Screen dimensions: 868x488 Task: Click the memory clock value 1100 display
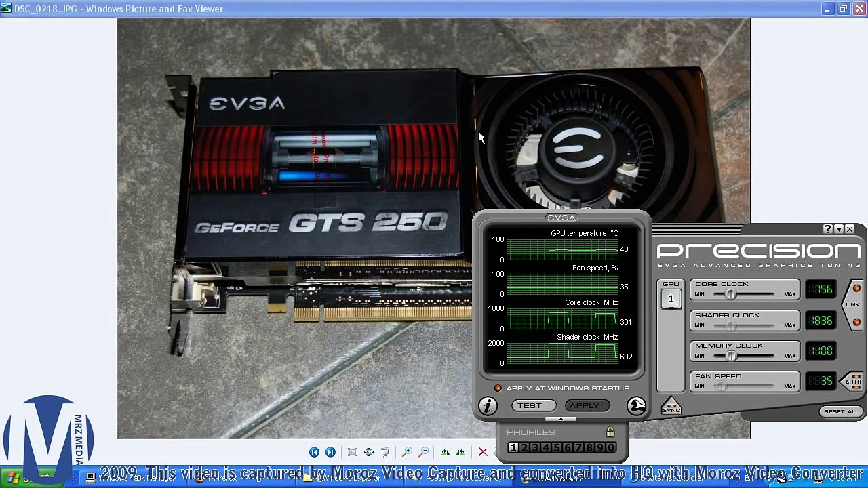pyautogui.click(x=821, y=351)
